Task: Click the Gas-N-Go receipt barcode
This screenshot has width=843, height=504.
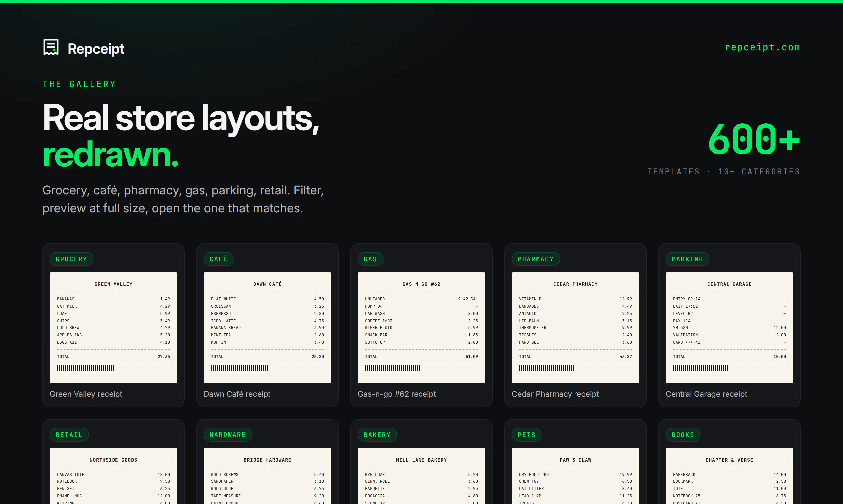Action: [x=421, y=368]
